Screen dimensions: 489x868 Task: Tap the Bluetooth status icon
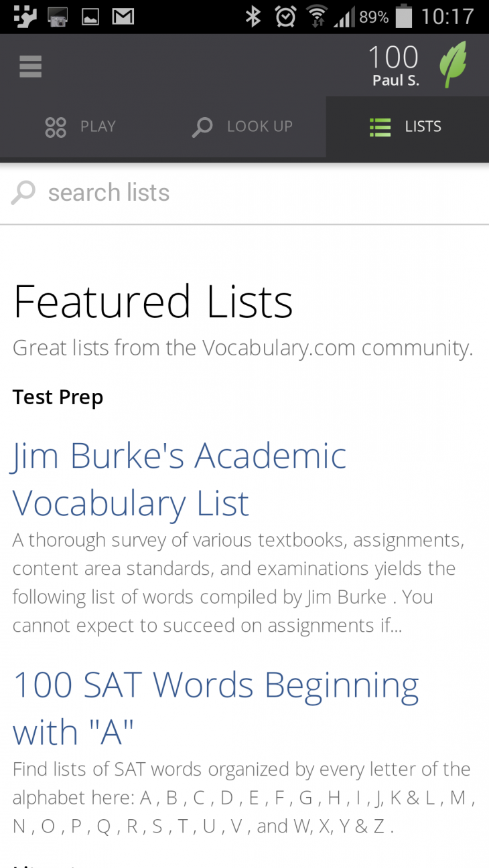(x=253, y=17)
